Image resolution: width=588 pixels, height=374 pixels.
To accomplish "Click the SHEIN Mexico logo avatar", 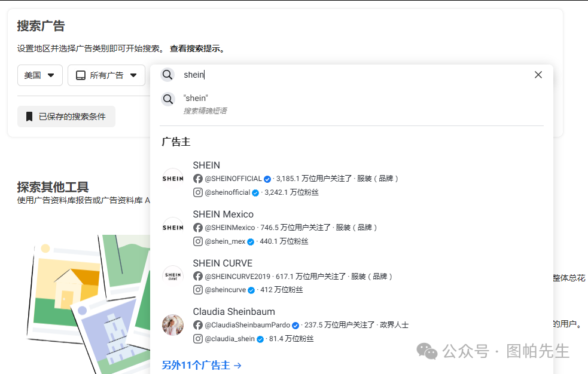I will tap(173, 227).
